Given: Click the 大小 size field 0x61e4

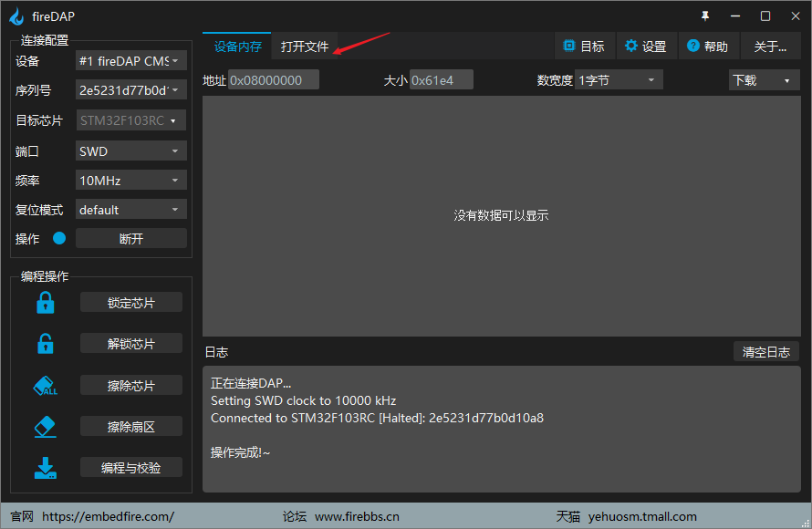Looking at the screenshot, I should click(x=442, y=80).
